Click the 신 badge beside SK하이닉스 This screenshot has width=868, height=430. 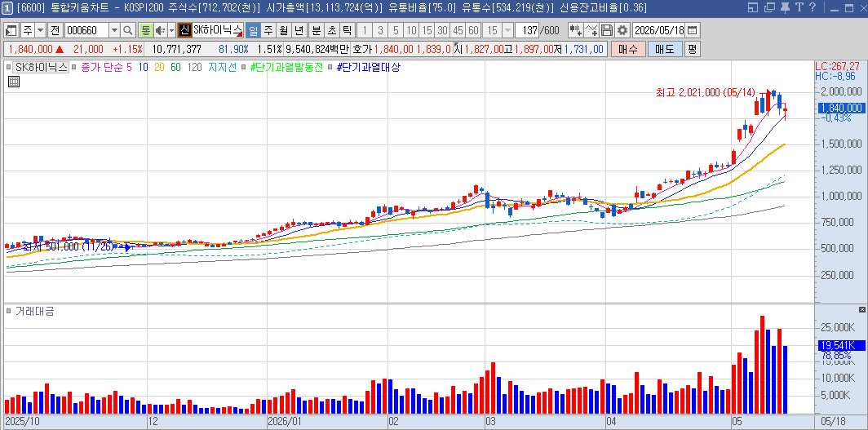point(185,30)
